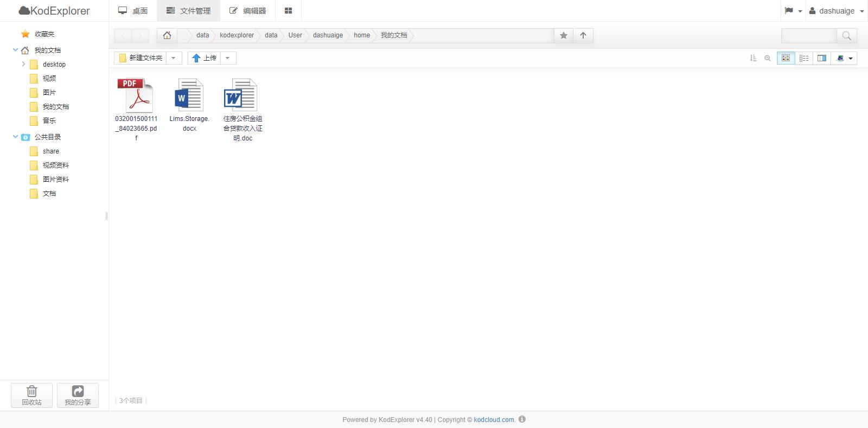Open the 文件管理 tab
Viewport: 868px width, 428px height.
click(188, 11)
